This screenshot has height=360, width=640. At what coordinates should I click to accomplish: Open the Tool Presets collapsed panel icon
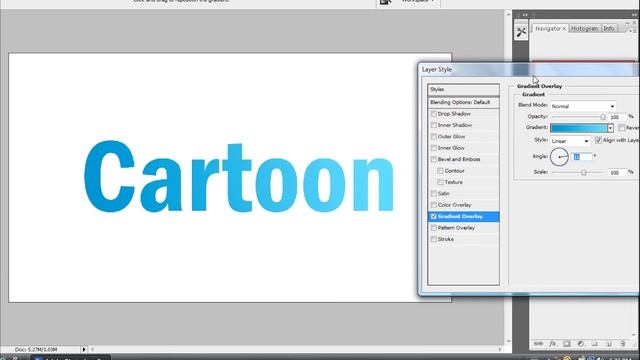pos(521,32)
